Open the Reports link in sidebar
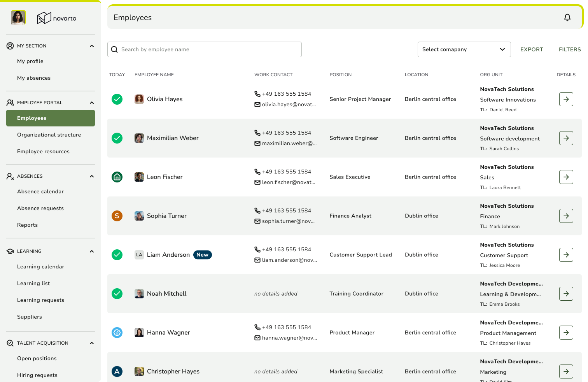The width and height of the screenshot is (588, 382). coord(28,225)
